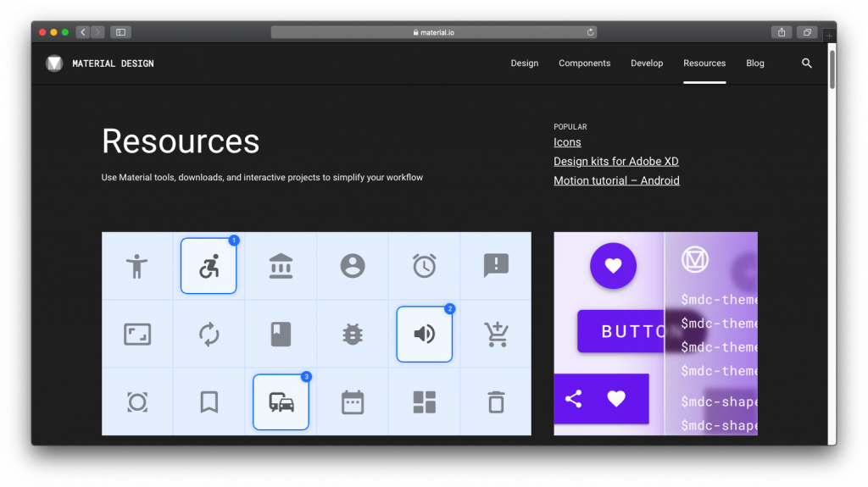Go back with Safari back arrow
The image size is (868, 487).
pyautogui.click(x=83, y=32)
